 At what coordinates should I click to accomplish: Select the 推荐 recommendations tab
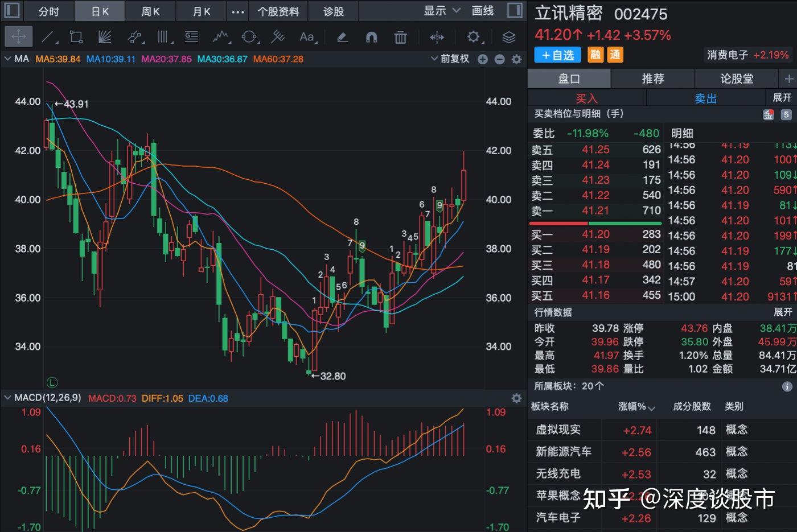[x=653, y=79]
